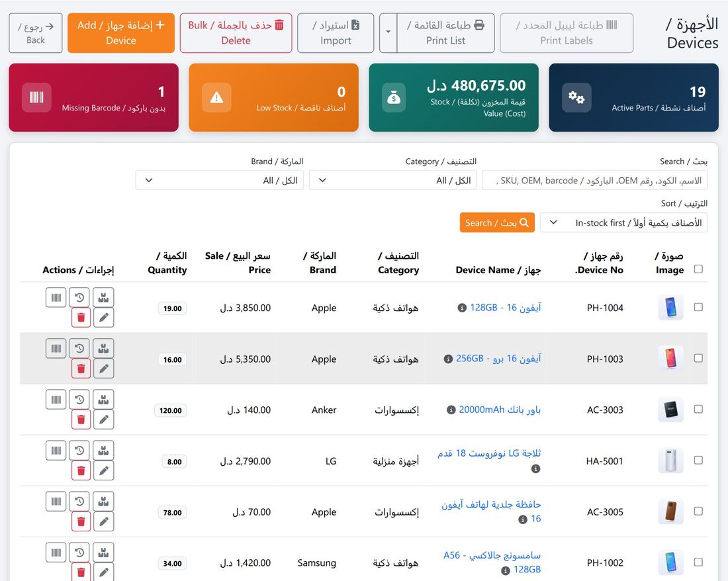Click barcode icon for AC-3005 row
The width and height of the screenshot is (728, 581).
click(56, 502)
